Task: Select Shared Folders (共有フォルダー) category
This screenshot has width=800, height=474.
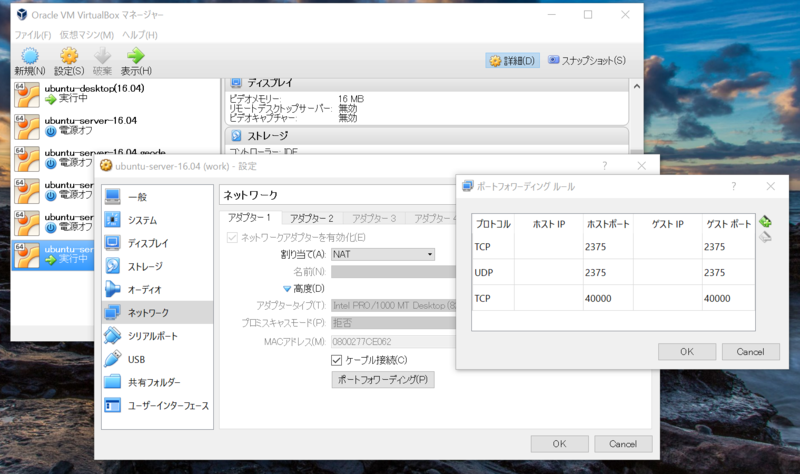Action: click(157, 382)
